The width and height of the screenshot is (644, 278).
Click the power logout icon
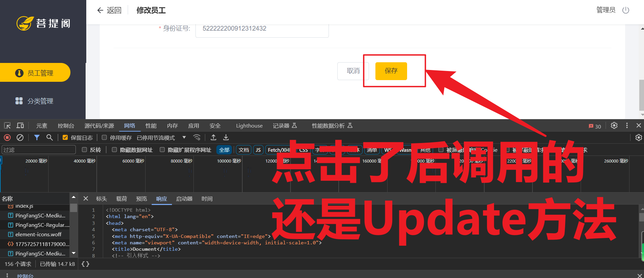pos(626,10)
